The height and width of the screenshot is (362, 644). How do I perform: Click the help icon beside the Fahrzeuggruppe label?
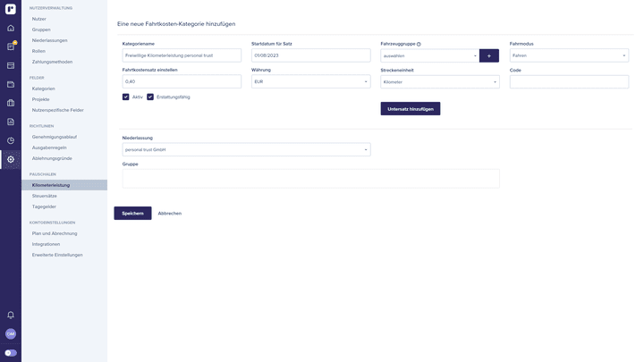[x=419, y=44]
